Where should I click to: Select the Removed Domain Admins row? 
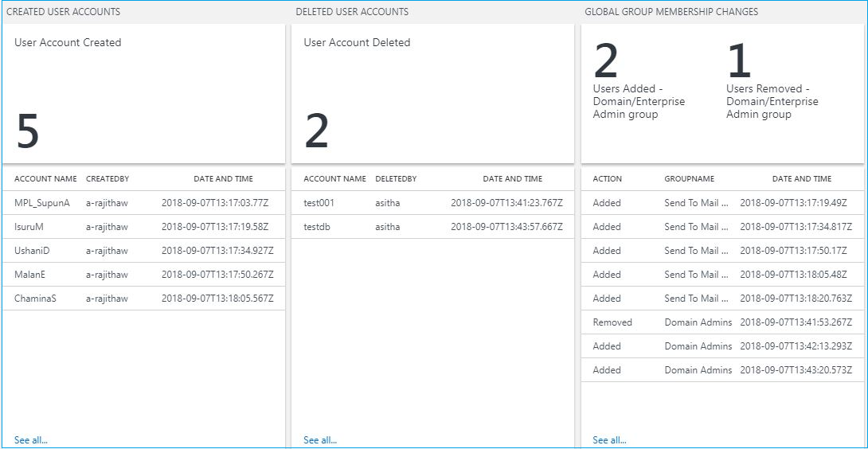point(722,322)
